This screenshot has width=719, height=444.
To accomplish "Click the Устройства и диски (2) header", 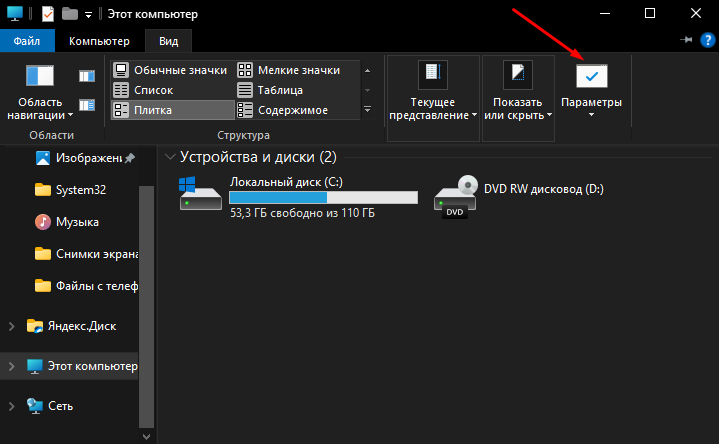I will click(258, 157).
